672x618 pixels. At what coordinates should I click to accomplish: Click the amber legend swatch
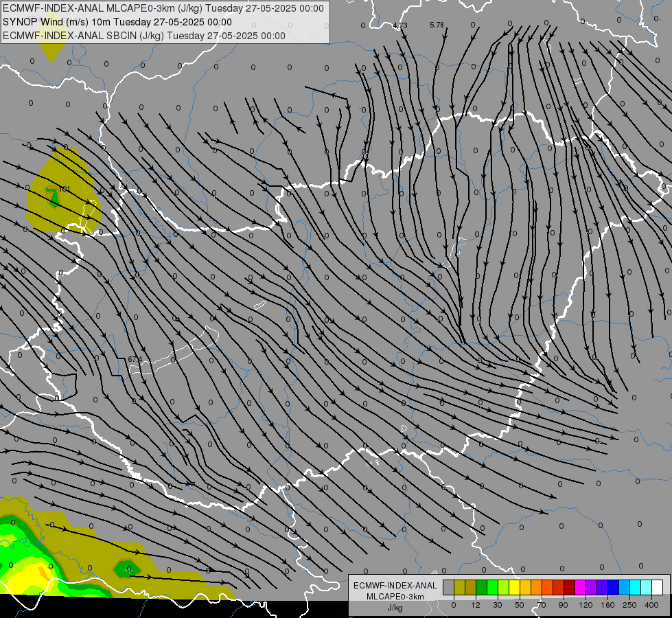pyautogui.click(x=525, y=588)
